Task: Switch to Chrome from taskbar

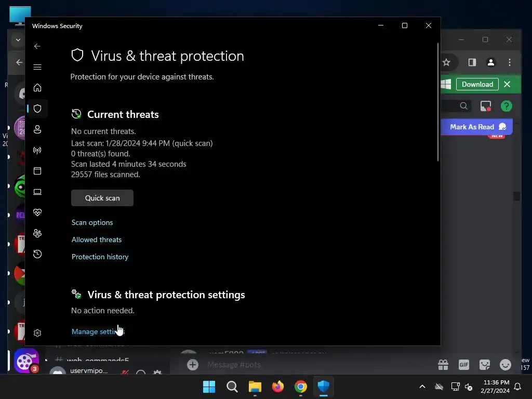Action: [x=301, y=387]
